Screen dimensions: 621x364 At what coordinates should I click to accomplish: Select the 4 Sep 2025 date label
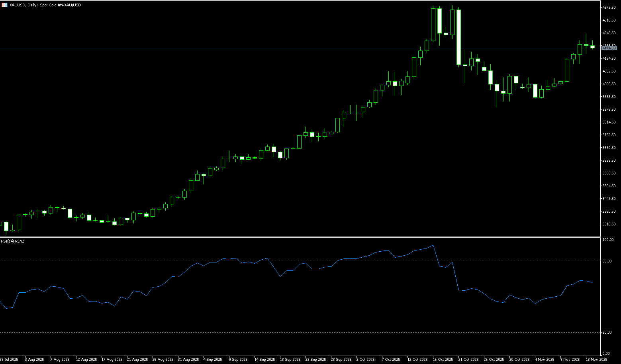[213, 360]
